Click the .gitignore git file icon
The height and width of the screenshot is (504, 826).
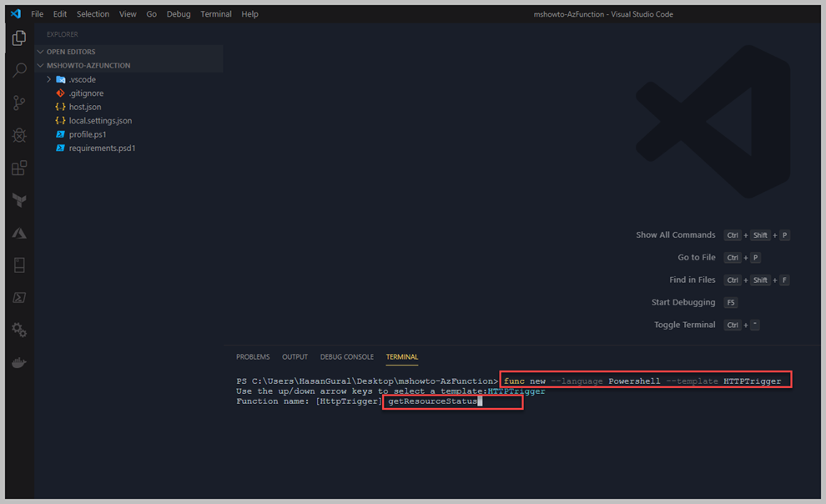(61, 93)
